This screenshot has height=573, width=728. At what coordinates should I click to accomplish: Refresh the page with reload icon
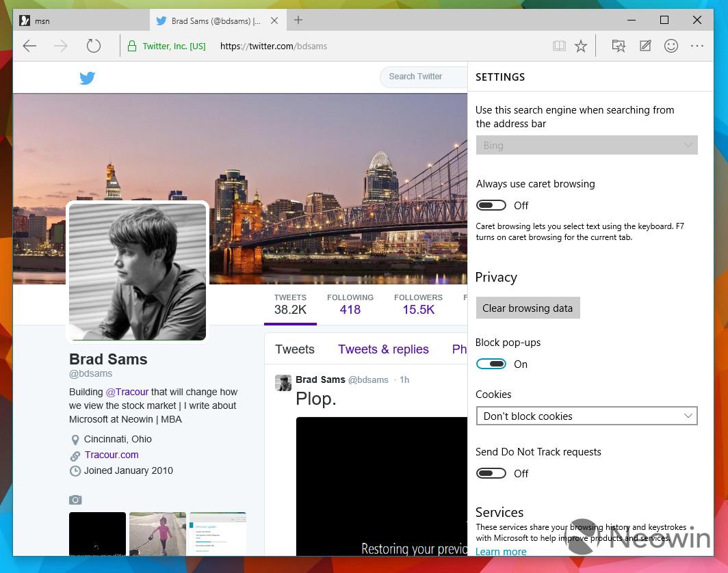(93, 46)
